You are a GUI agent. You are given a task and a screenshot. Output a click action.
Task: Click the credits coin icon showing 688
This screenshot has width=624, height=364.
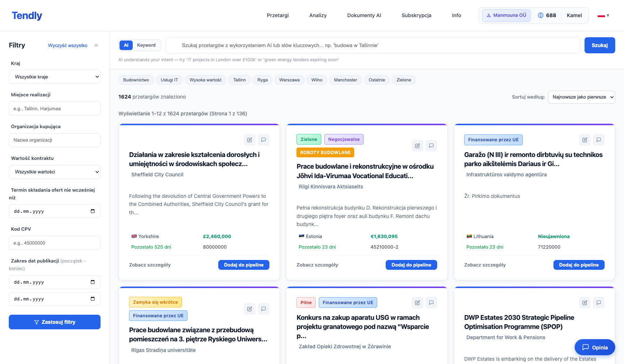541,15
